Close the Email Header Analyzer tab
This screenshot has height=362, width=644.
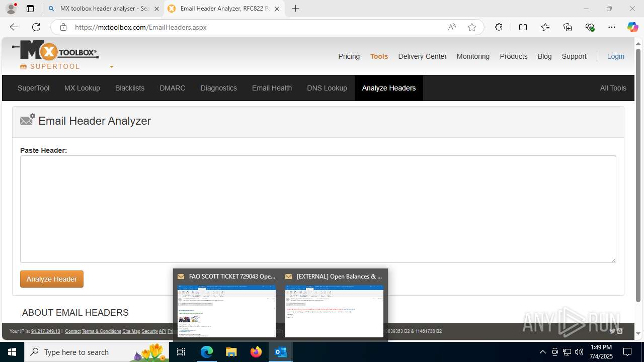pyautogui.click(x=277, y=9)
